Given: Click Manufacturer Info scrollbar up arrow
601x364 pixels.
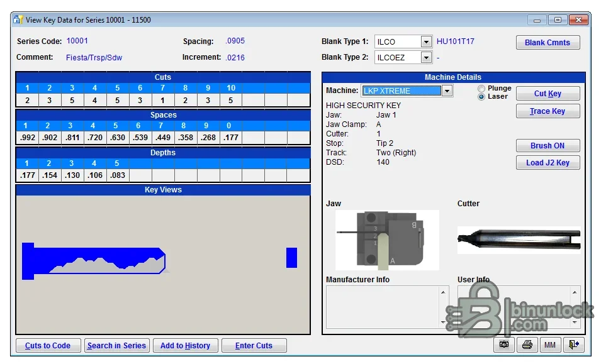Looking at the screenshot, I should [x=443, y=292].
